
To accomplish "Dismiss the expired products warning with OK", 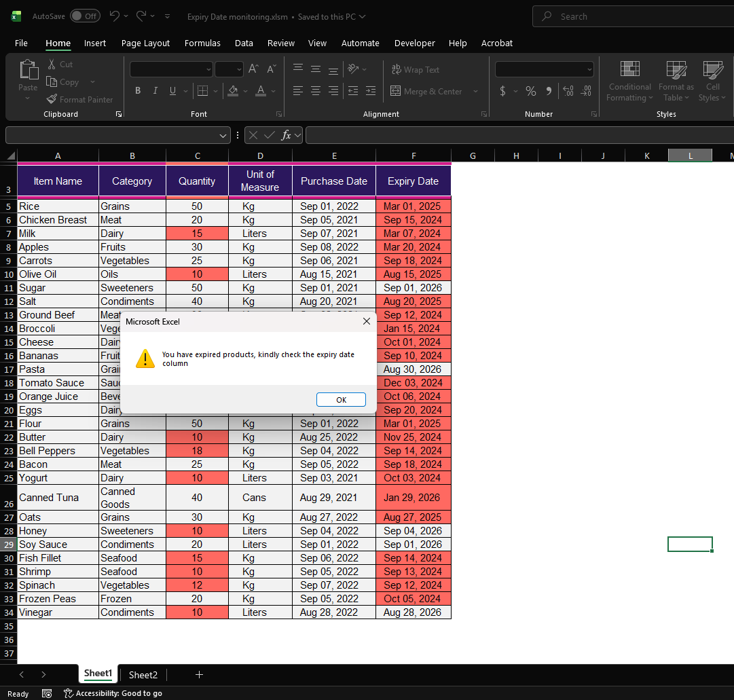I will tap(341, 399).
